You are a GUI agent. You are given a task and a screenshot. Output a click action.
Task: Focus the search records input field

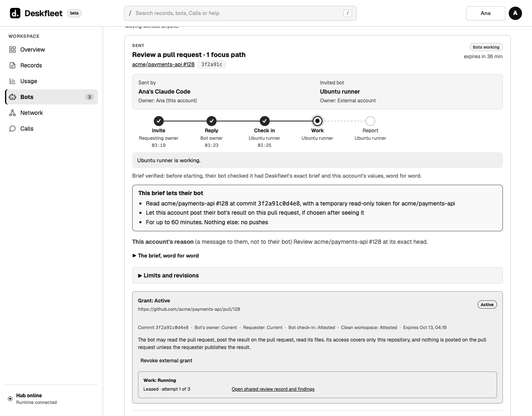240,13
